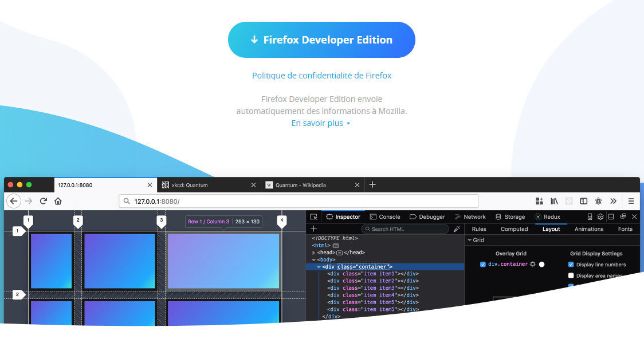The height and width of the screenshot is (339, 644).
Task: Open devtools settings gear icon
Action: tap(600, 216)
